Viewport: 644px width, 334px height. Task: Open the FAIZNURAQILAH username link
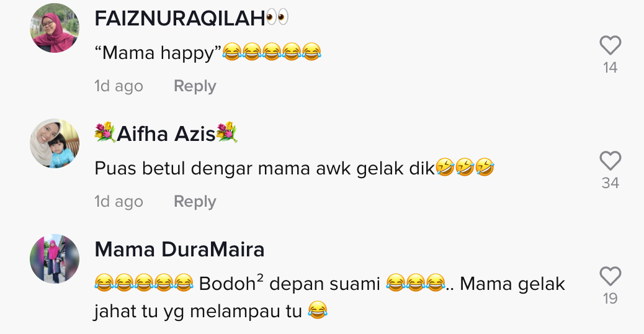click(180, 19)
